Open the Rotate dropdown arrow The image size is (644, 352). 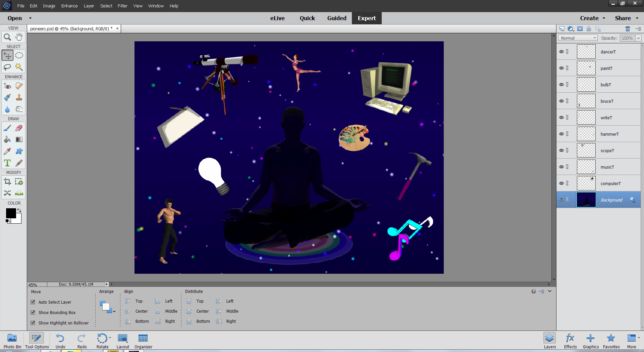click(x=110, y=338)
